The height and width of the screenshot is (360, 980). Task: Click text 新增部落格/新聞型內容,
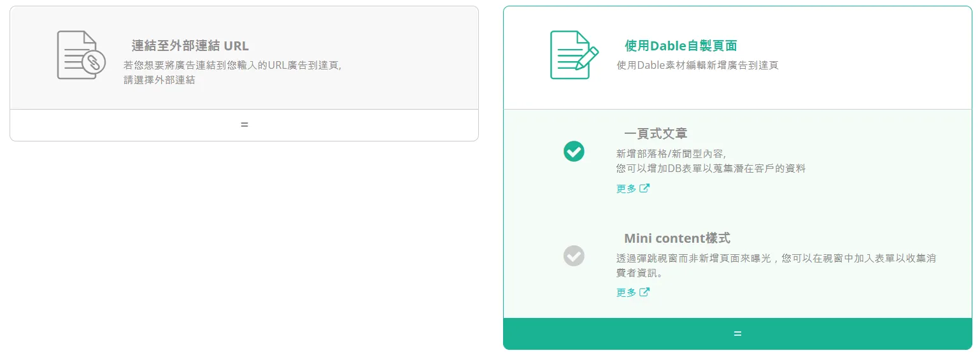[x=671, y=154]
